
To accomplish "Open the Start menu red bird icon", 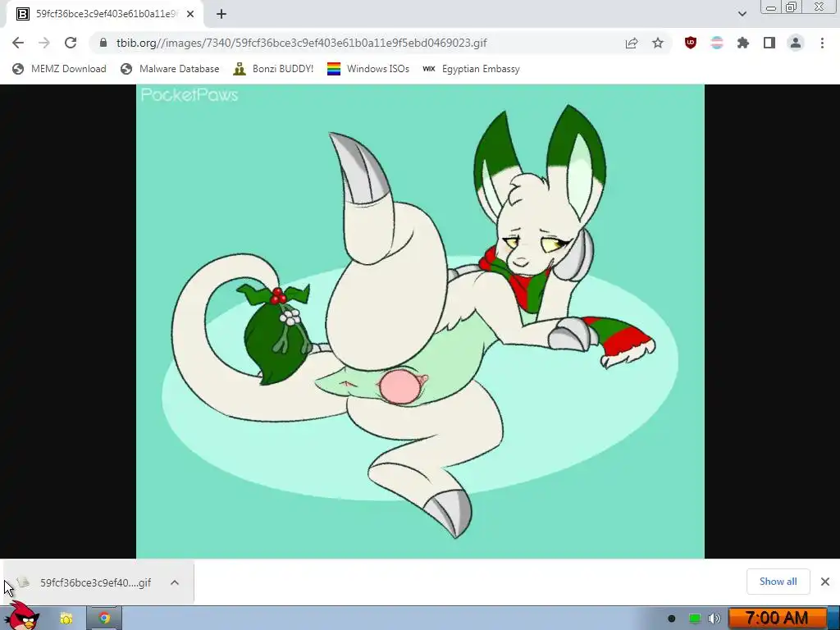I will pyautogui.click(x=21, y=617).
